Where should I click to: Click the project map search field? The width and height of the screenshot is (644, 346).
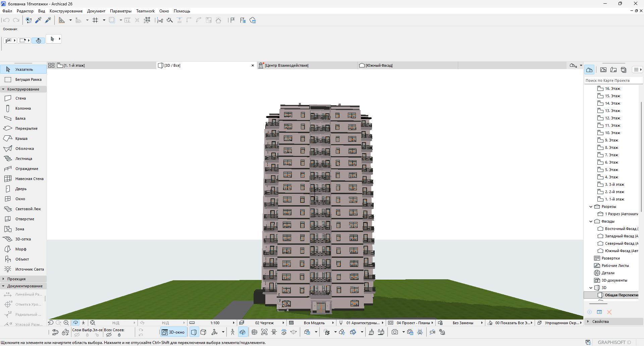pyautogui.click(x=612, y=80)
